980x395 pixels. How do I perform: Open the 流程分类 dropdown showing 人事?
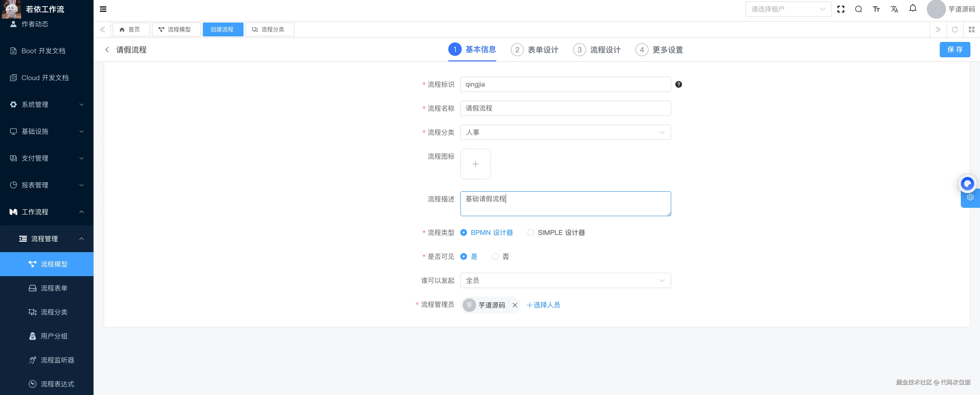[565, 133]
